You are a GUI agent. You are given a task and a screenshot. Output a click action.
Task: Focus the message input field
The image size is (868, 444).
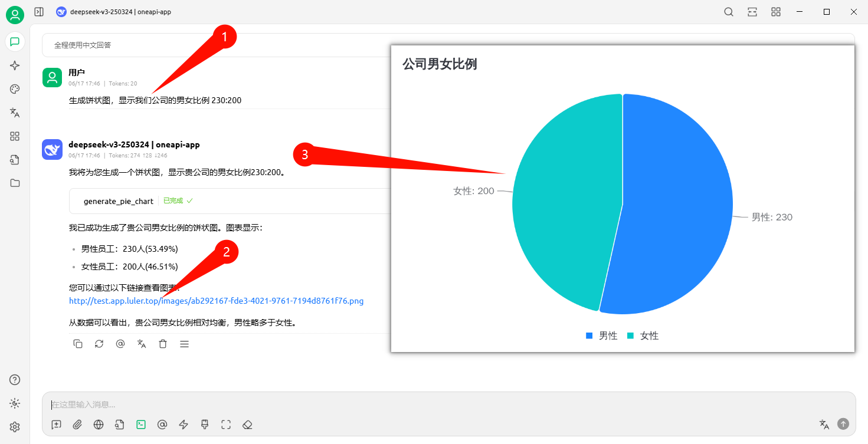pos(448,404)
